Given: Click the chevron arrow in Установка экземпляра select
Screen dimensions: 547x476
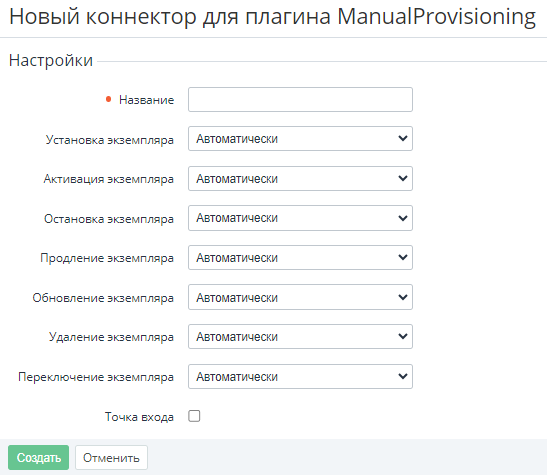Looking at the screenshot, I should (x=403, y=139).
